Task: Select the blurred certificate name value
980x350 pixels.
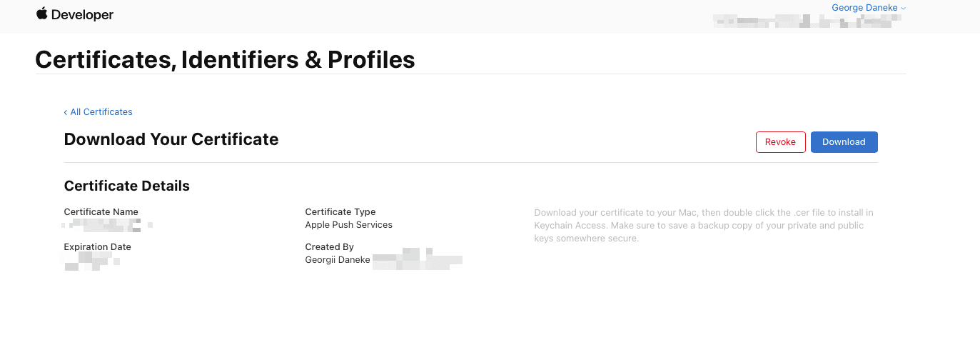Action: point(107,226)
